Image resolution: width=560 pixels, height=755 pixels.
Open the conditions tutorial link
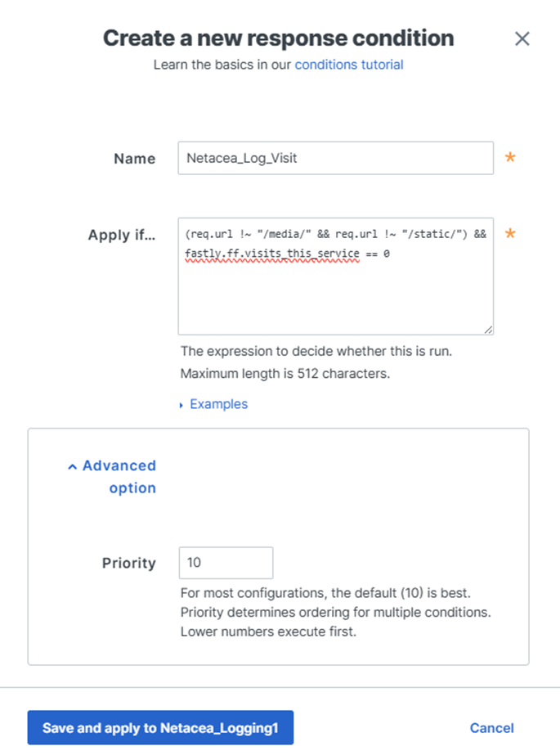(349, 64)
